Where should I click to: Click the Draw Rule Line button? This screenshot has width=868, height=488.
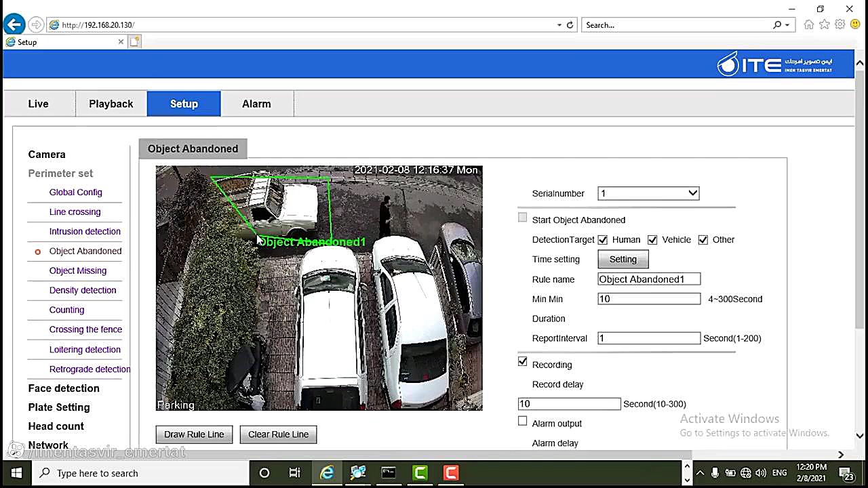[x=194, y=434]
